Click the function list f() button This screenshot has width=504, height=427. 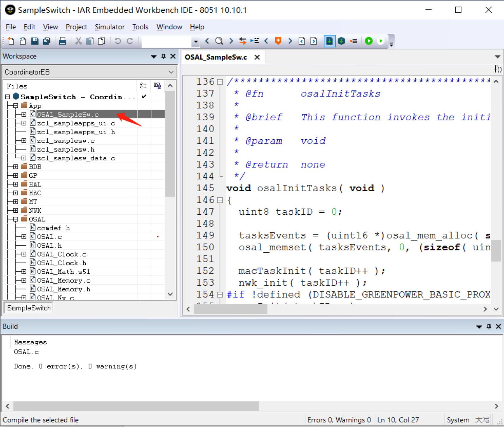[497, 69]
